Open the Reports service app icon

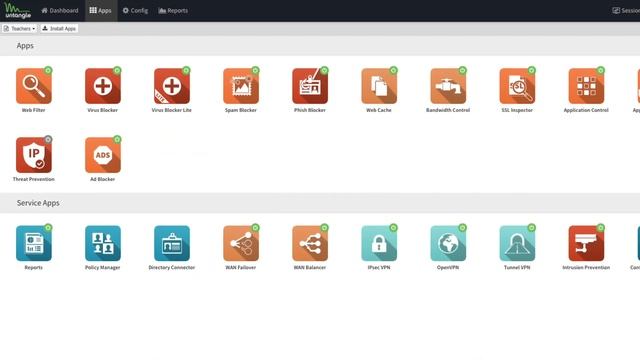[x=33, y=243]
